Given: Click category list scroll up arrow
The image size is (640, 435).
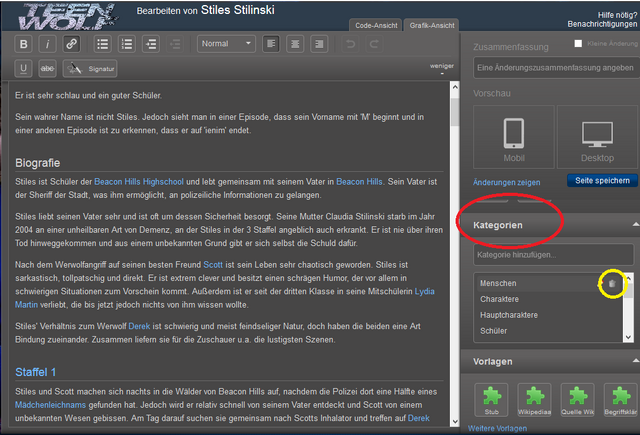Looking at the screenshot, I should tap(629, 278).
